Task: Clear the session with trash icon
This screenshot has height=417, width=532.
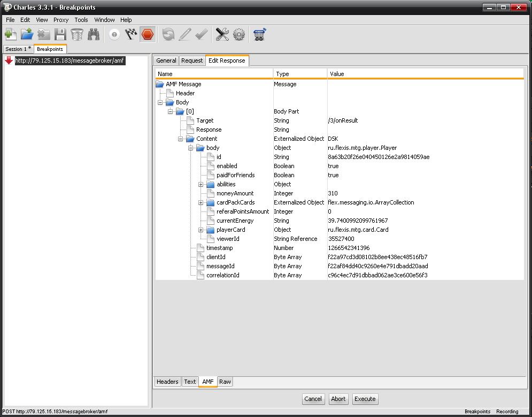Action: pos(77,35)
